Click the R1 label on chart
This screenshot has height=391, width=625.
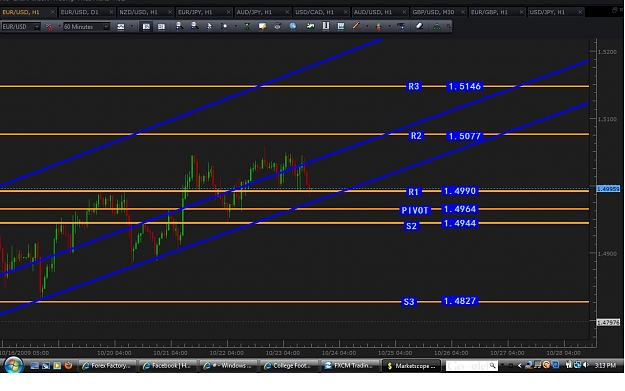[413, 192]
